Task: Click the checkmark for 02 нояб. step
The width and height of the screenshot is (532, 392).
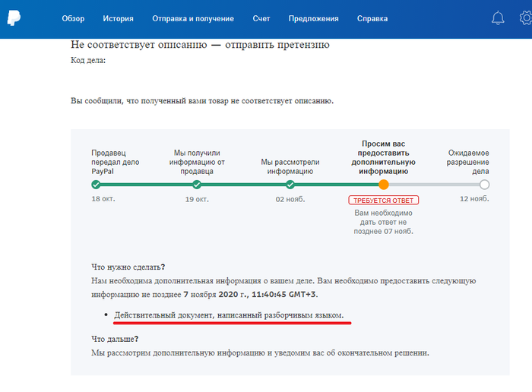Action: point(290,185)
